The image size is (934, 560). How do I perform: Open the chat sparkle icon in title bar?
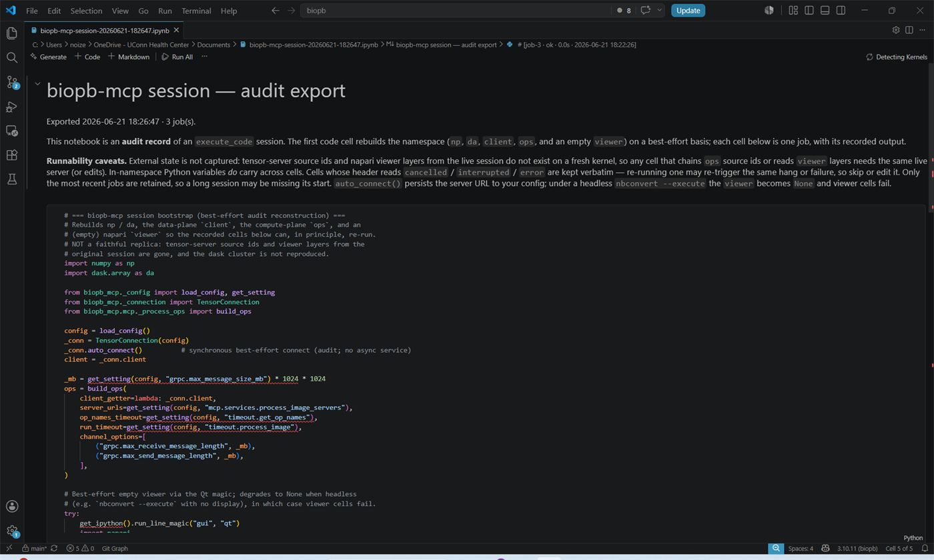coord(645,11)
